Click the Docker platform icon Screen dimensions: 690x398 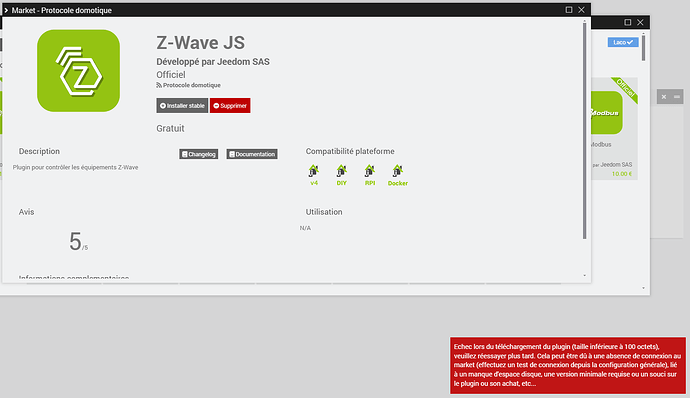coord(398,175)
